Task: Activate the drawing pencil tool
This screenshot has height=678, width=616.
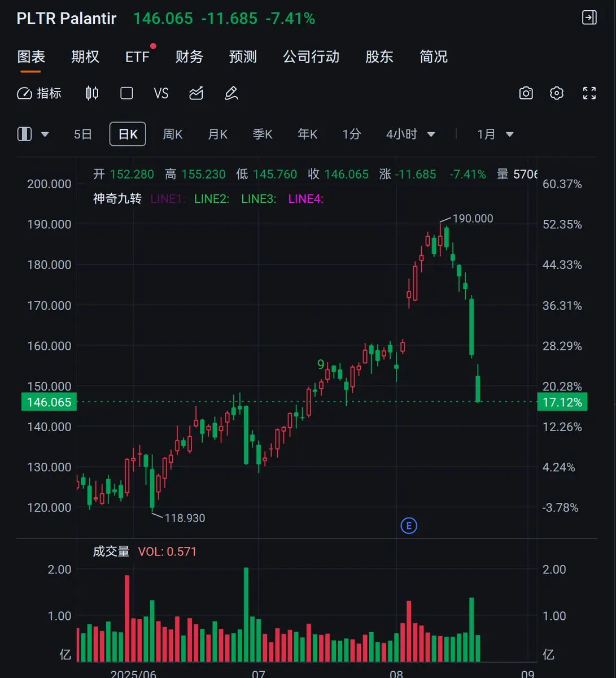Action: click(x=231, y=93)
